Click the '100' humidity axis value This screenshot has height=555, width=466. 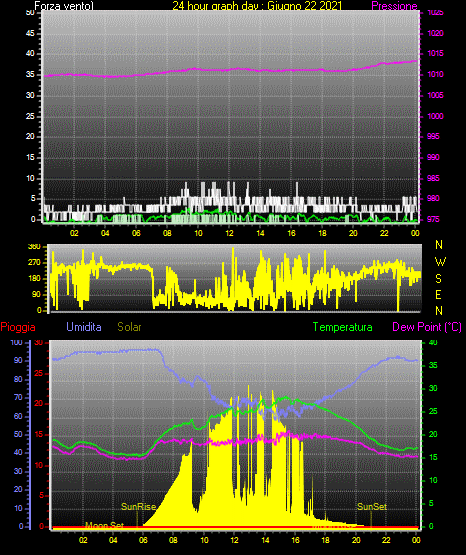pos(16,343)
